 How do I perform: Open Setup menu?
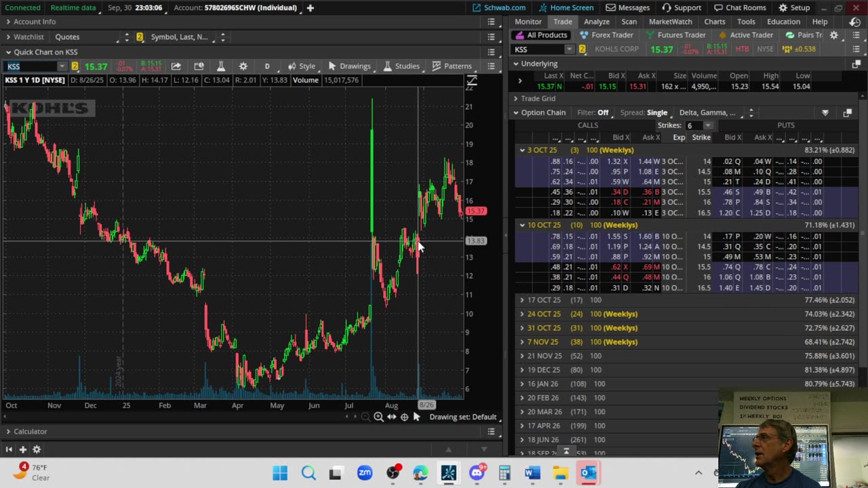click(x=794, y=7)
